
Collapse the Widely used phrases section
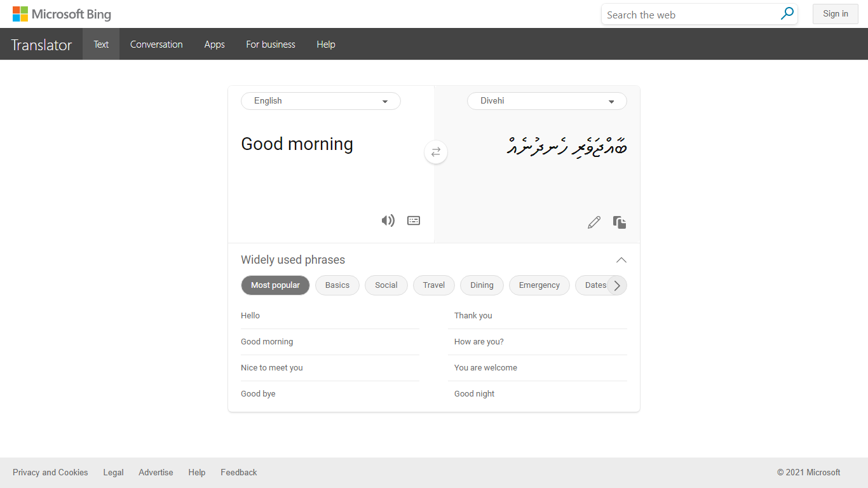pos(621,260)
